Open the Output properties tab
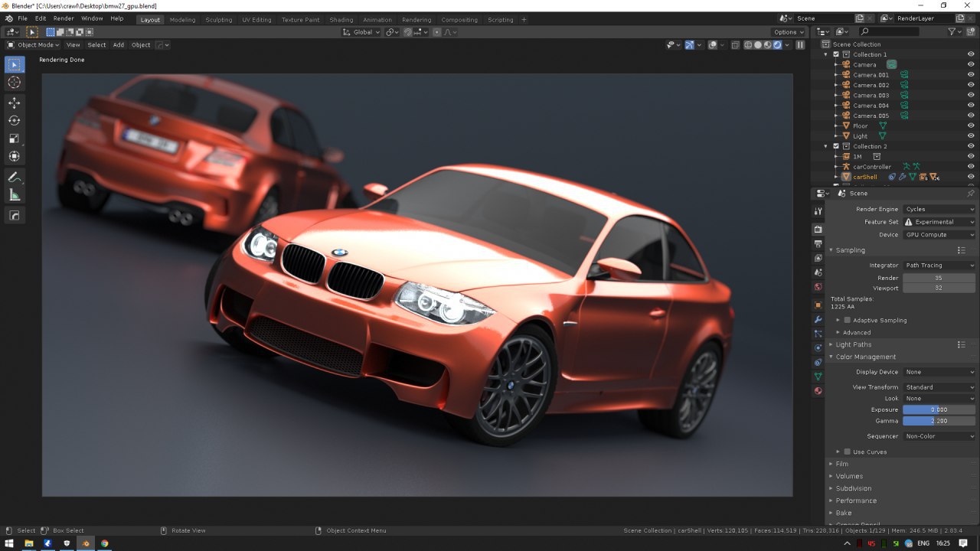This screenshot has width=980, height=551. pyautogui.click(x=818, y=244)
